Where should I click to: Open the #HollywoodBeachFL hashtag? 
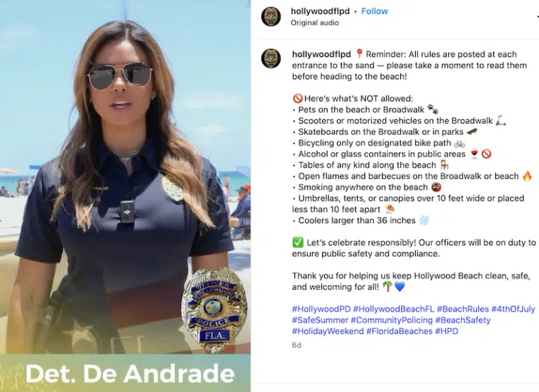pyautogui.click(x=394, y=309)
